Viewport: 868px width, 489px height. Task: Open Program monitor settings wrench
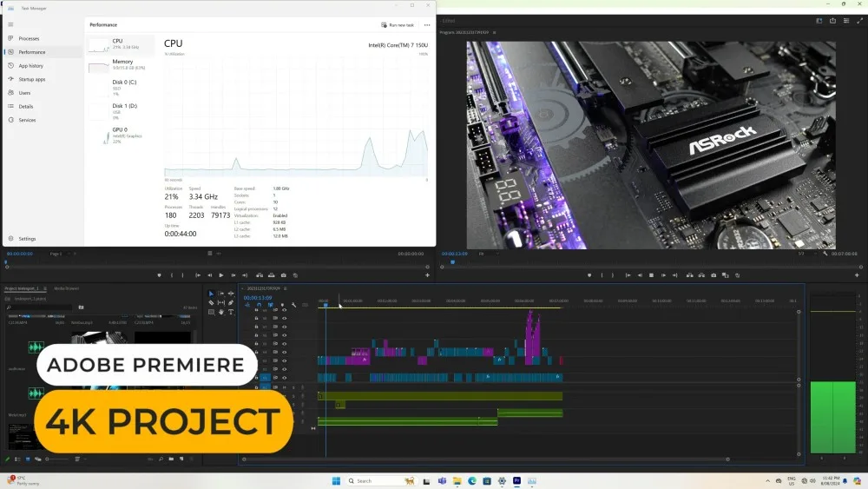(825, 253)
